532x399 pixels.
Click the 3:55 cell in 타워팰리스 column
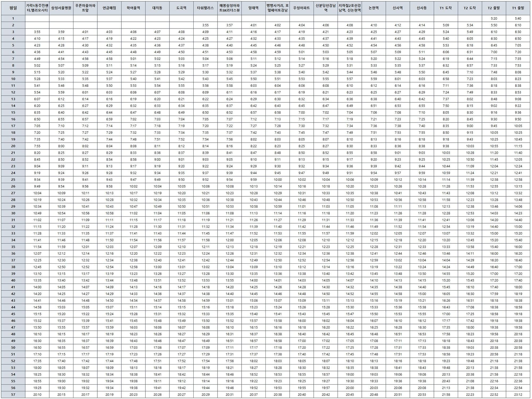click(x=205, y=25)
